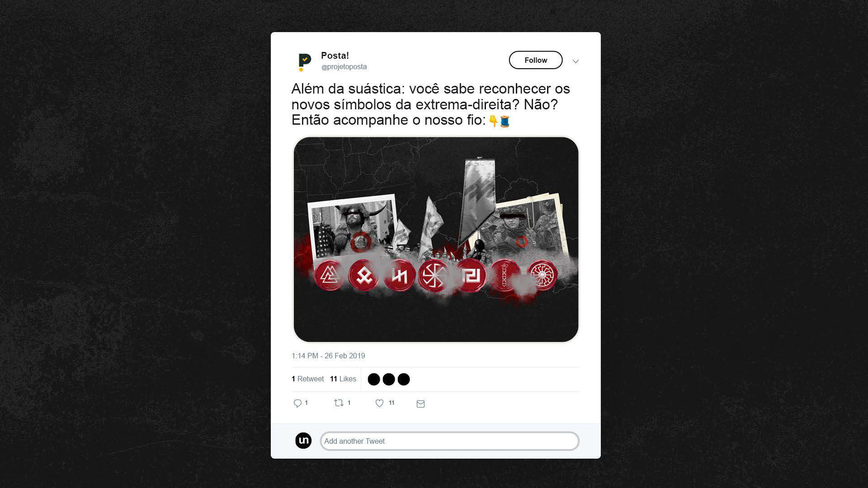This screenshot has width=868, height=488.
Task: Click the tweet text about suástica
Action: click(x=431, y=104)
